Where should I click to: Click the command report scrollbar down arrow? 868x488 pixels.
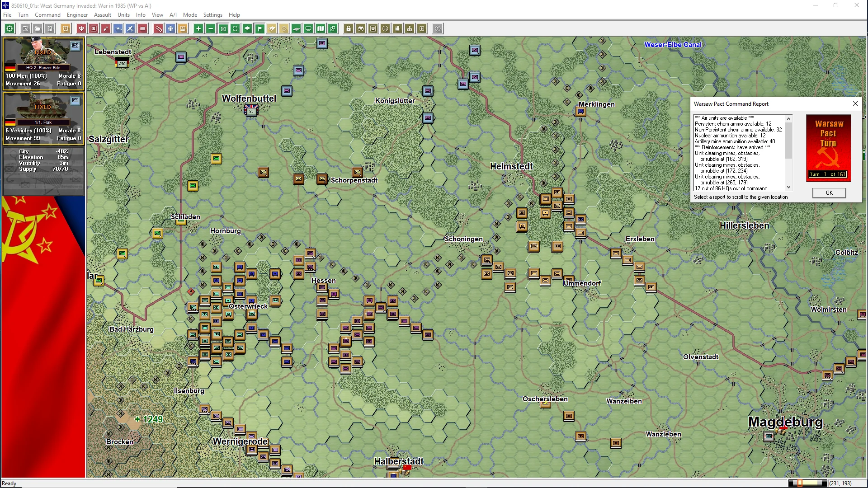pos(789,187)
